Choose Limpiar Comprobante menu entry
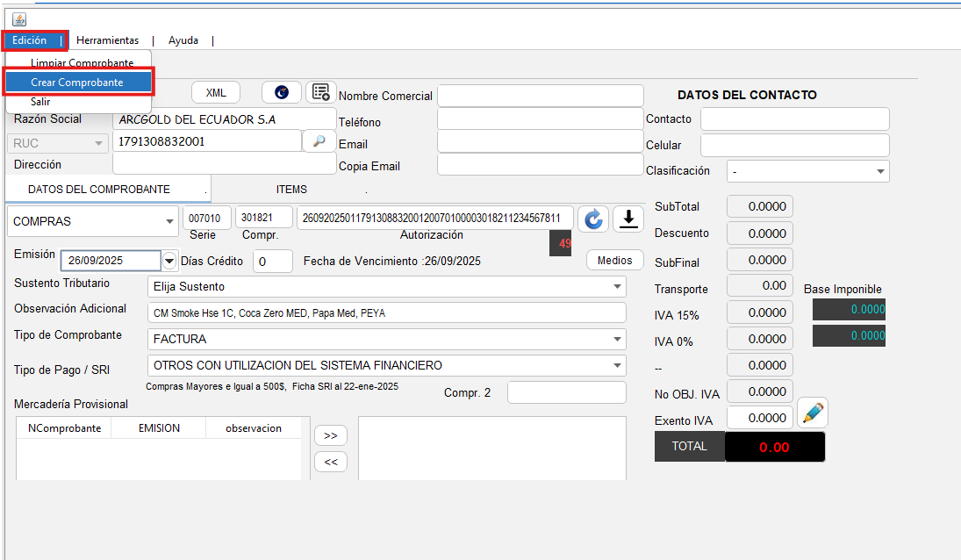This screenshot has height=560, width=961. [x=82, y=63]
